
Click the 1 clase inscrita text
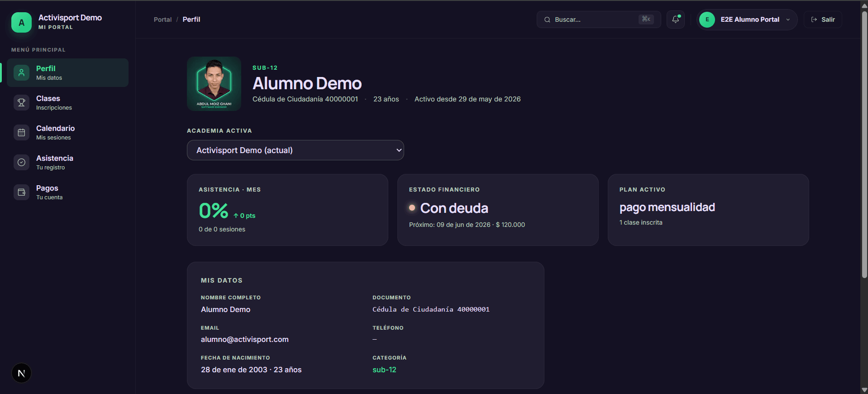click(641, 222)
